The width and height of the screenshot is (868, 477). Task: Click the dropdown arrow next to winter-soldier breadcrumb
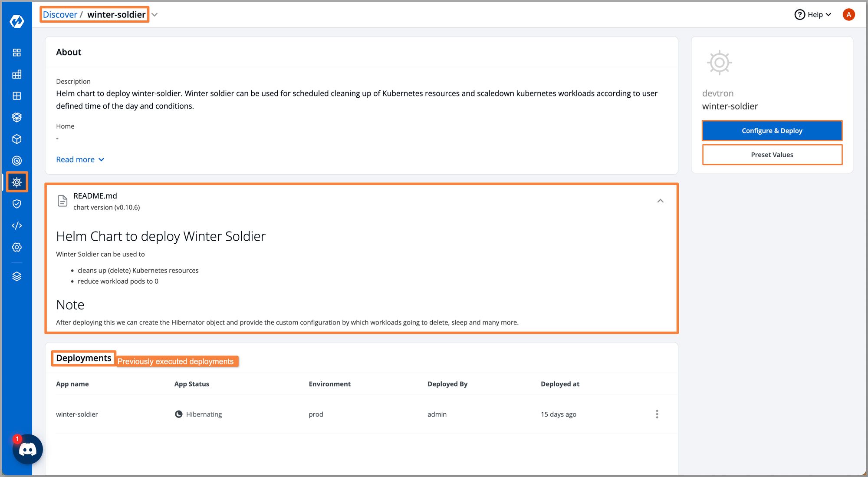click(x=155, y=15)
